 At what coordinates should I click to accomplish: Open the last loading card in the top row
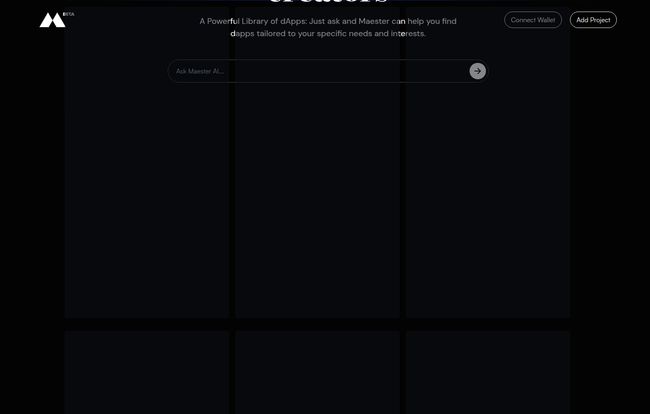[488, 162]
